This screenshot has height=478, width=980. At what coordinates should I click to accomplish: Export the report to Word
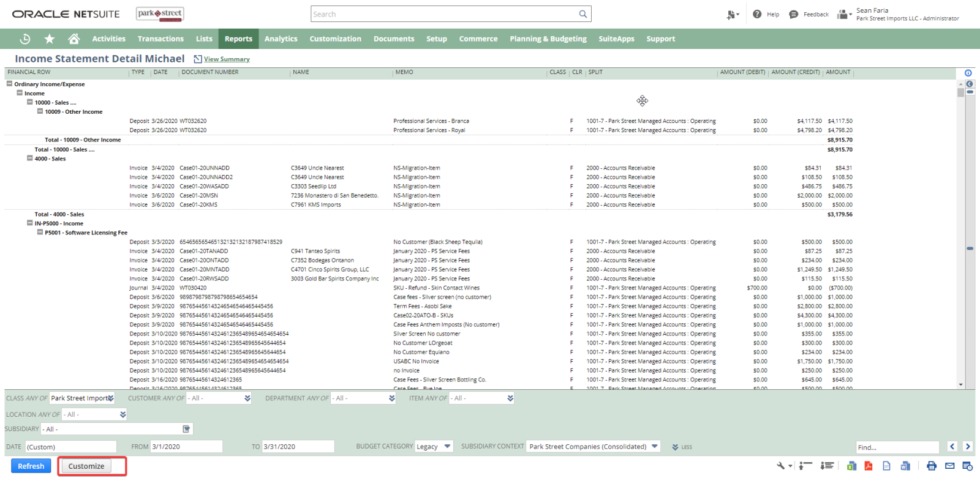(905, 466)
